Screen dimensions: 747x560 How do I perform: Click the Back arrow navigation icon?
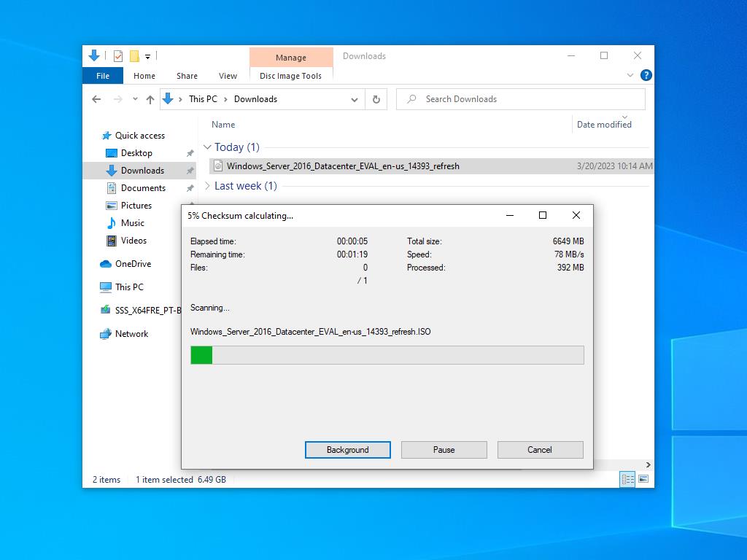(96, 99)
